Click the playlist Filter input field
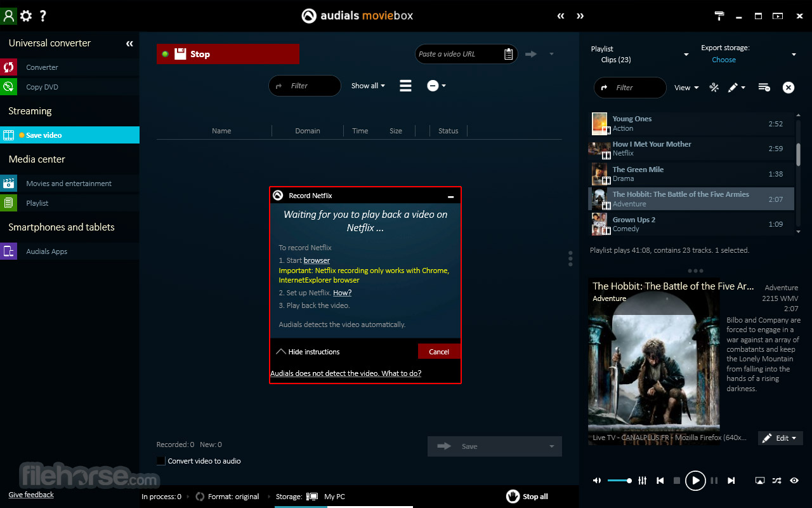This screenshot has height=508, width=812. [630, 88]
